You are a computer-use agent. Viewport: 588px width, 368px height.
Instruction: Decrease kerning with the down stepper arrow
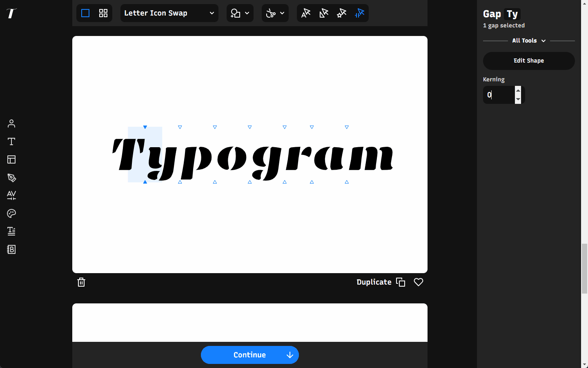518,99
